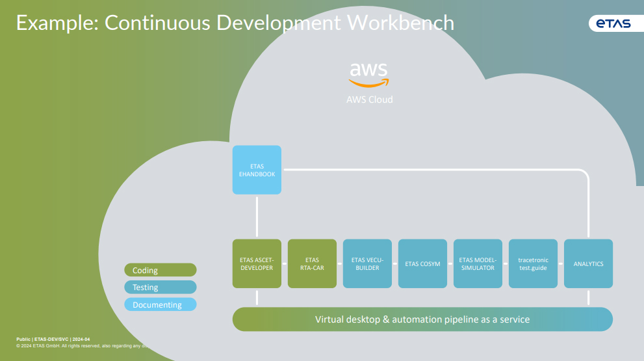Click the AWS logo
This screenshot has width=644, height=361.
(369, 75)
